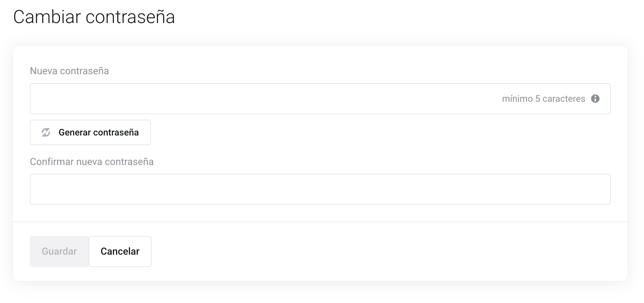Click the info icon beside minimum characters hint
The width and height of the screenshot is (644, 303).
point(595,99)
